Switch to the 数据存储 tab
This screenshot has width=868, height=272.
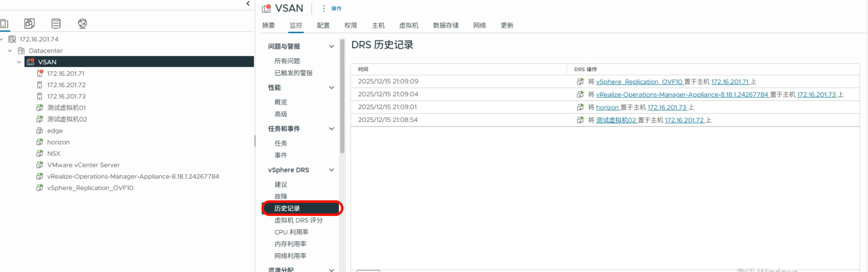(446, 25)
